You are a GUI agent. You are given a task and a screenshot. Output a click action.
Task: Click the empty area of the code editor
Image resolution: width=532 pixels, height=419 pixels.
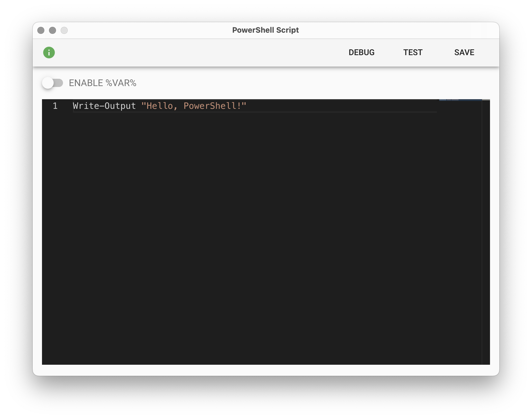[x=248, y=233]
